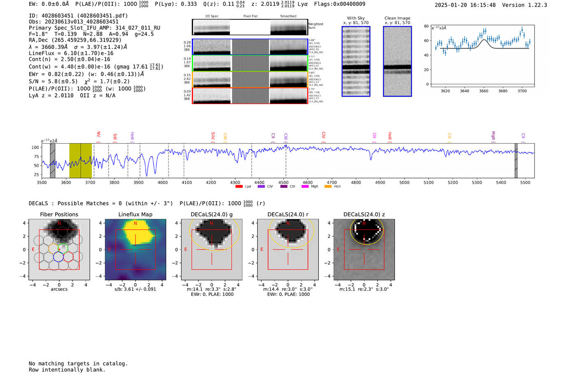The image size is (576, 392).
Task: Open the Lineflux Map panel
Action: [135, 250]
